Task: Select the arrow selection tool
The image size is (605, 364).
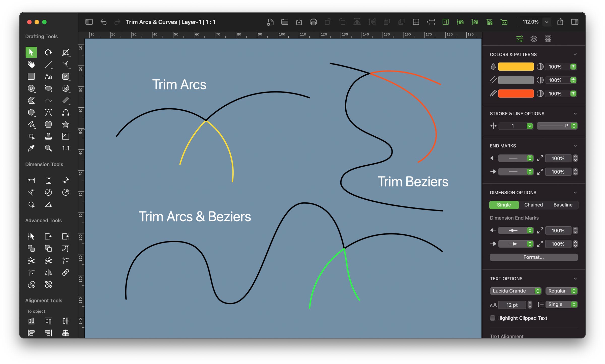Action: pyautogui.click(x=31, y=52)
